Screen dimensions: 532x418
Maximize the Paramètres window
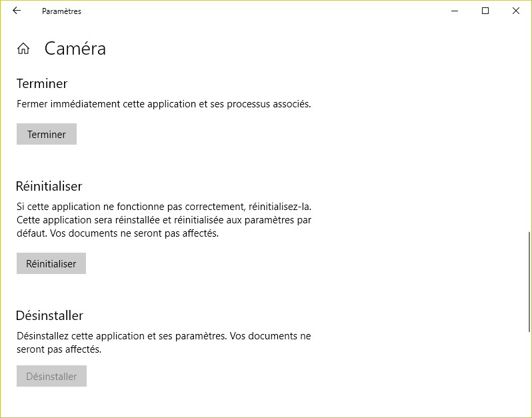click(x=485, y=11)
